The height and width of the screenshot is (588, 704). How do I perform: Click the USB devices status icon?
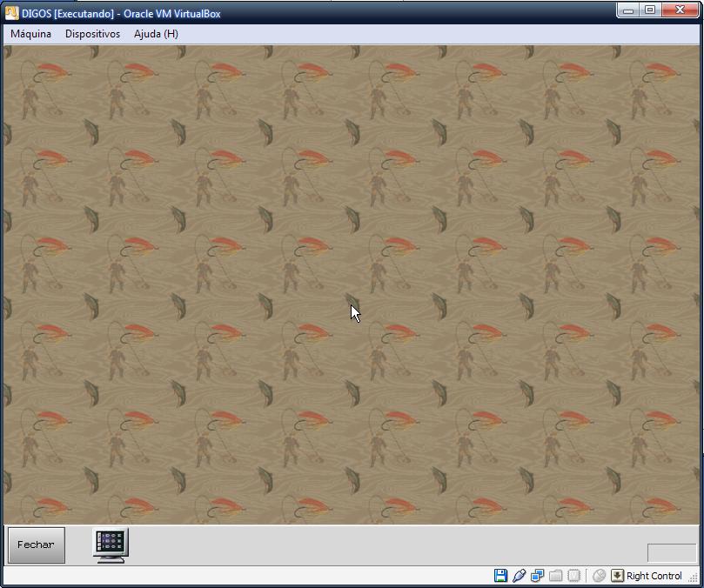click(x=519, y=576)
